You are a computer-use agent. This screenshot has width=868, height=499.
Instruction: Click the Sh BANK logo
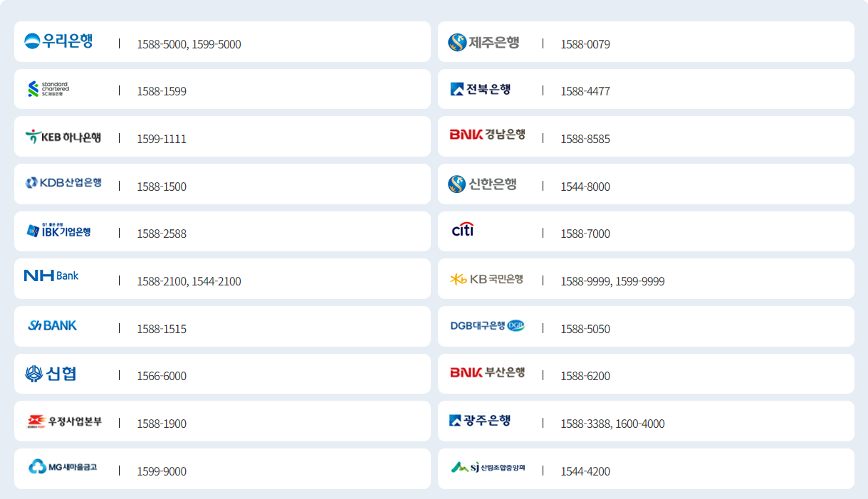pos(52,325)
